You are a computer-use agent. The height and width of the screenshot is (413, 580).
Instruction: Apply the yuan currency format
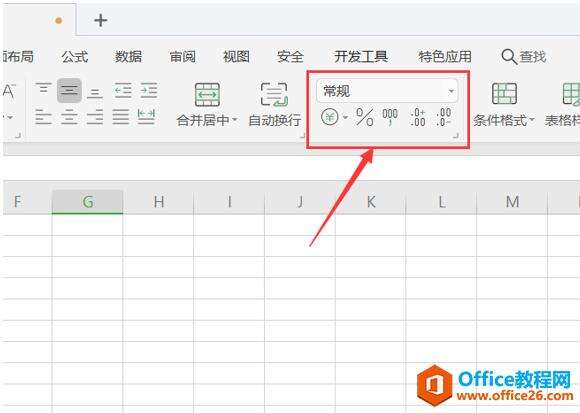[x=330, y=118]
